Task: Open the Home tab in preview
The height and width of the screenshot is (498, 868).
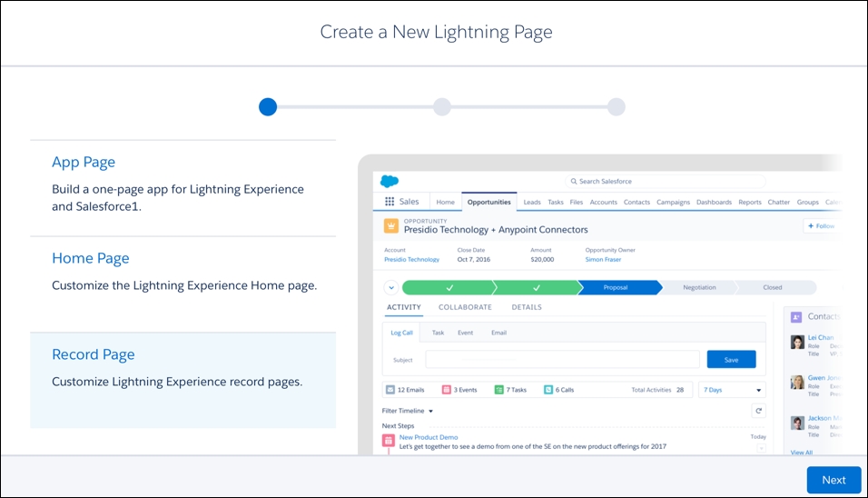Action: [x=445, y=202]
